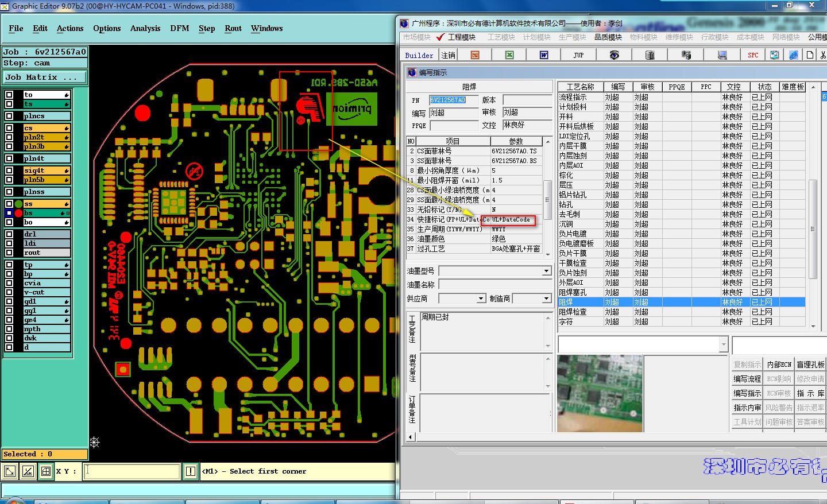
Task: Click the exclamation mark icon in status bar
Action: tap(191, 471)
